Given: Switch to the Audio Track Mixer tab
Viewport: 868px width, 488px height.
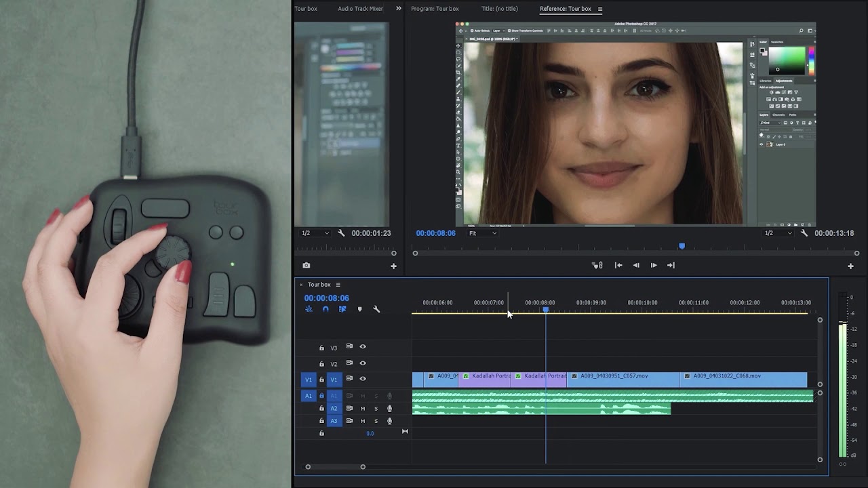Looking at the screenshot, I should point(360,9).
